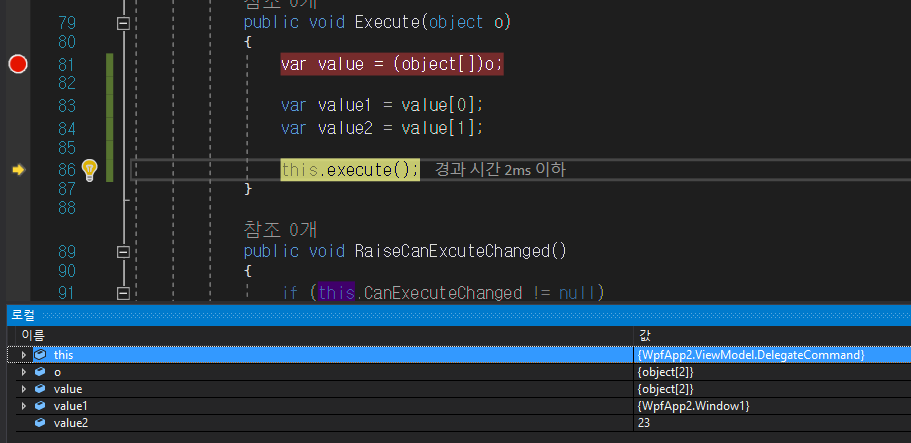Click line number 89 in the margin

[67, 252]
